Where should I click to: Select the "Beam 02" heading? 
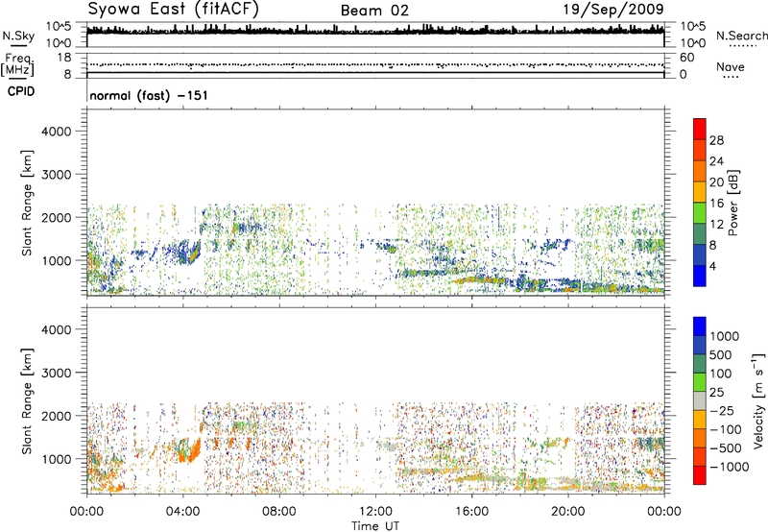[374, 11]
